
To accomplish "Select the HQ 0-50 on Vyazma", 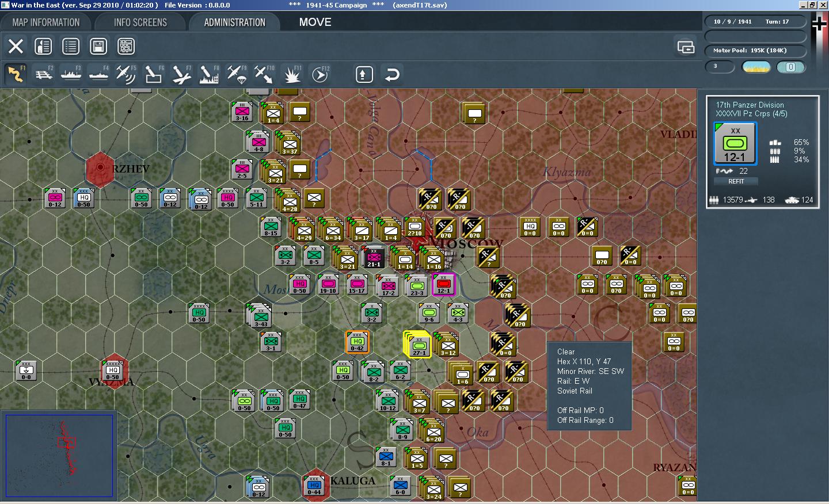I will pyautogui.click(x=113, y=371).
